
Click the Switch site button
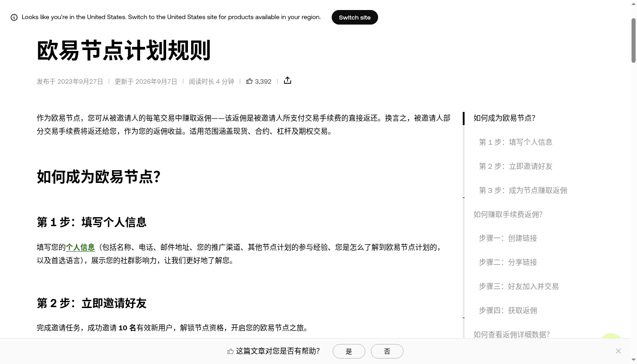[x=355, y=17]
